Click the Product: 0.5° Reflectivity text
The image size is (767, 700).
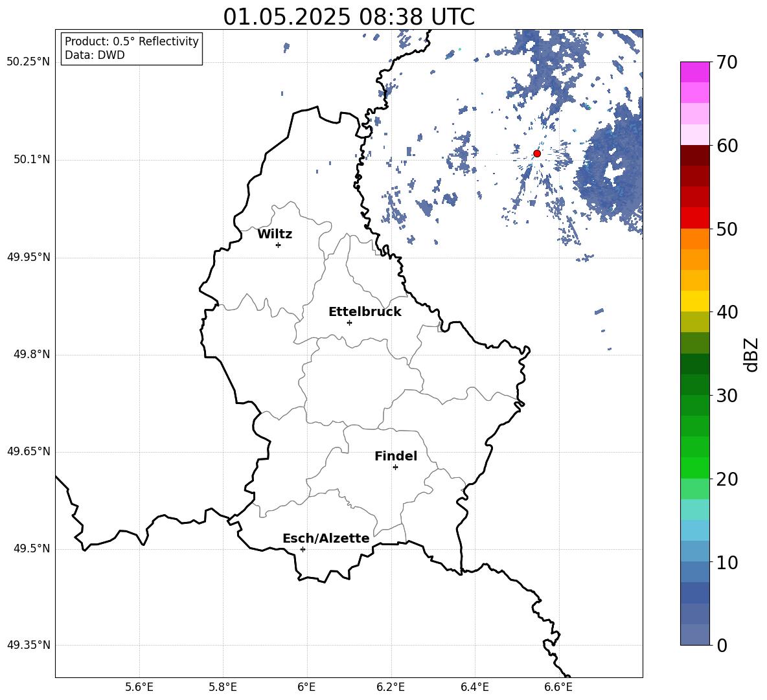pos(132,41)
